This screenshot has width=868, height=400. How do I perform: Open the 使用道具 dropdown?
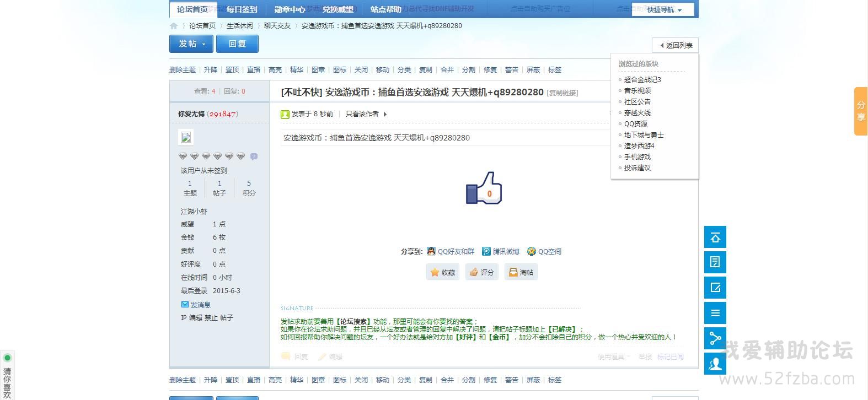point(613,356)
